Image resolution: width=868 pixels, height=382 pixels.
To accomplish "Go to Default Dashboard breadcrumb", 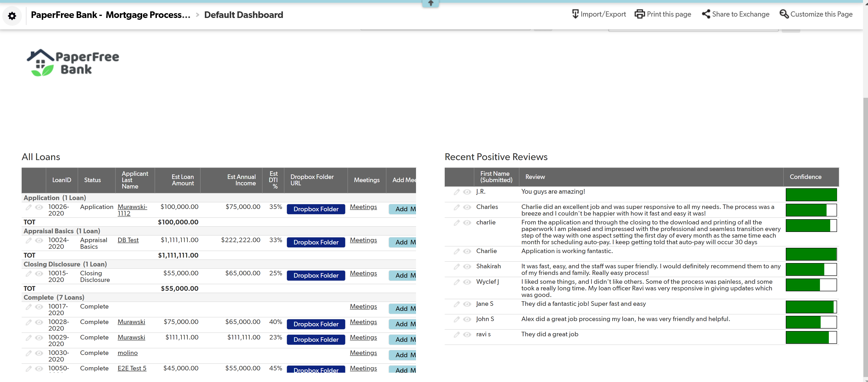I will [243, 15].
